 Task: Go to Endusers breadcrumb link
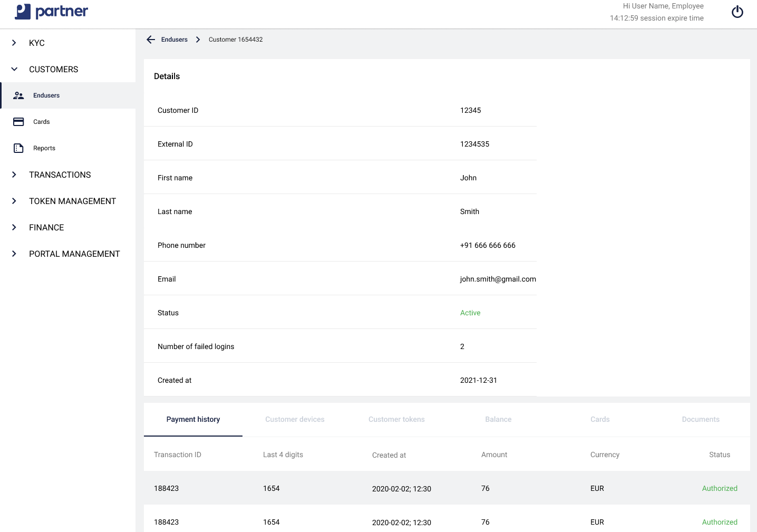174,40
